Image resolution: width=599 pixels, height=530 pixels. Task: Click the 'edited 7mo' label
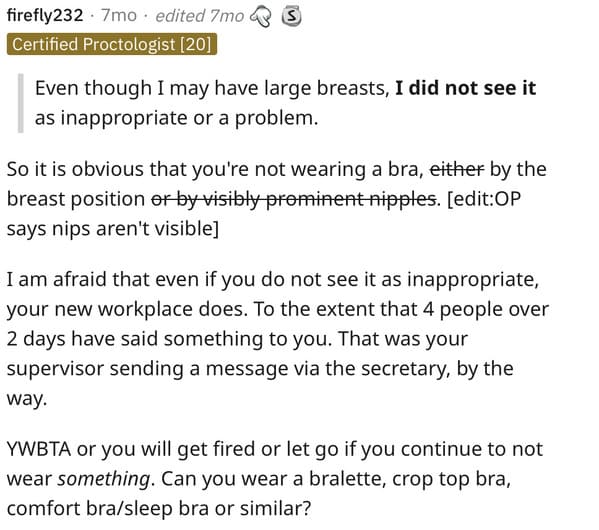pos(199,16)
